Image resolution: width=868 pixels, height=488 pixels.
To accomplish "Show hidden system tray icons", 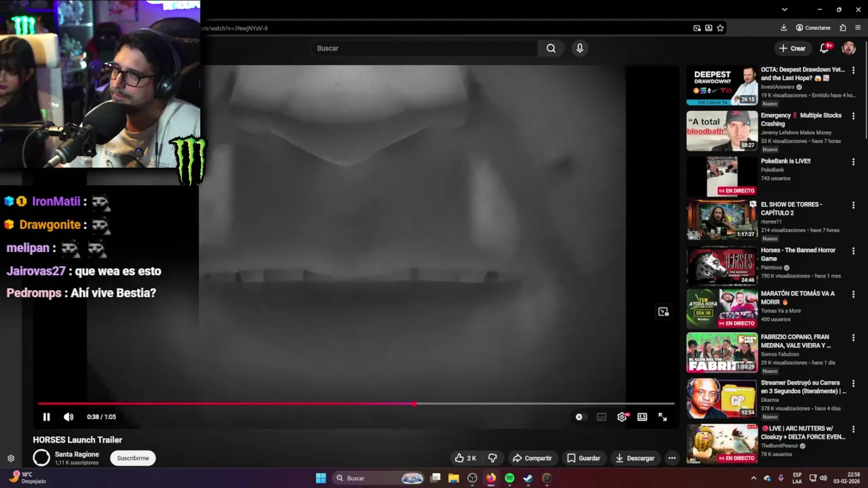I will (x=753, y=478).
